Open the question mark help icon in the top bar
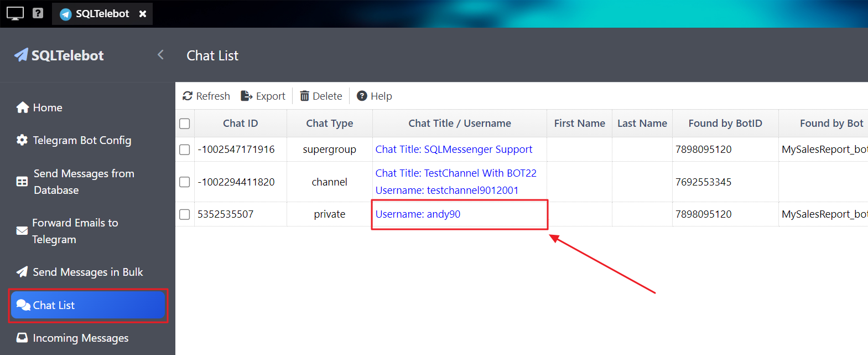 tap(38, 13)
